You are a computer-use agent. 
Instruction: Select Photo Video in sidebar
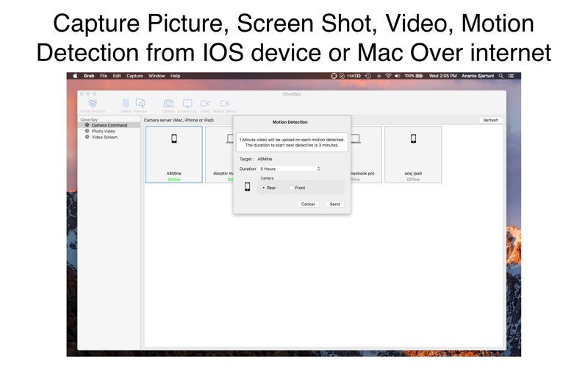click(x=103, y=131)
